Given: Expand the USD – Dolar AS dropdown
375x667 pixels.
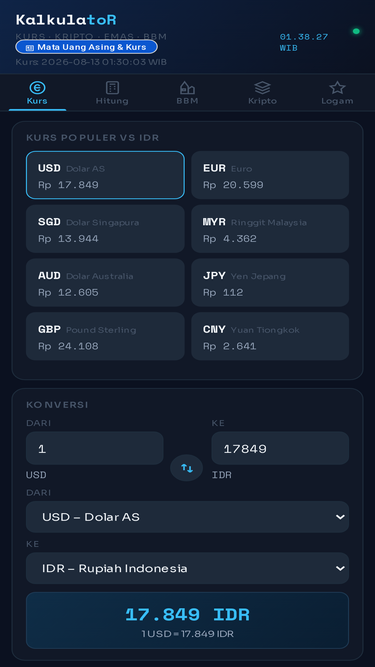Looking at the screenshot, I should (188, 517).
